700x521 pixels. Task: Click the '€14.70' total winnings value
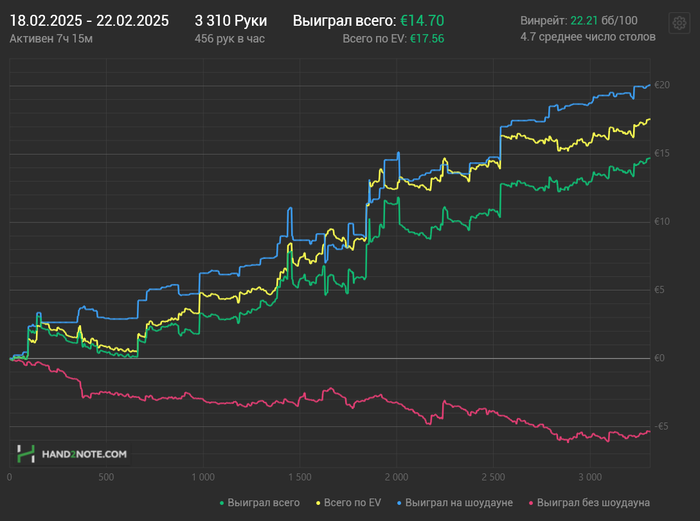click(x=422, y=21)
